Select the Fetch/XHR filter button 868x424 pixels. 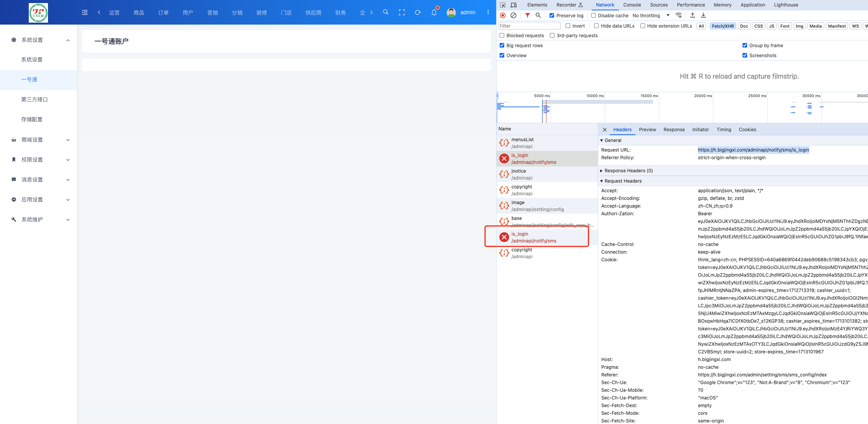click(723, 26)
